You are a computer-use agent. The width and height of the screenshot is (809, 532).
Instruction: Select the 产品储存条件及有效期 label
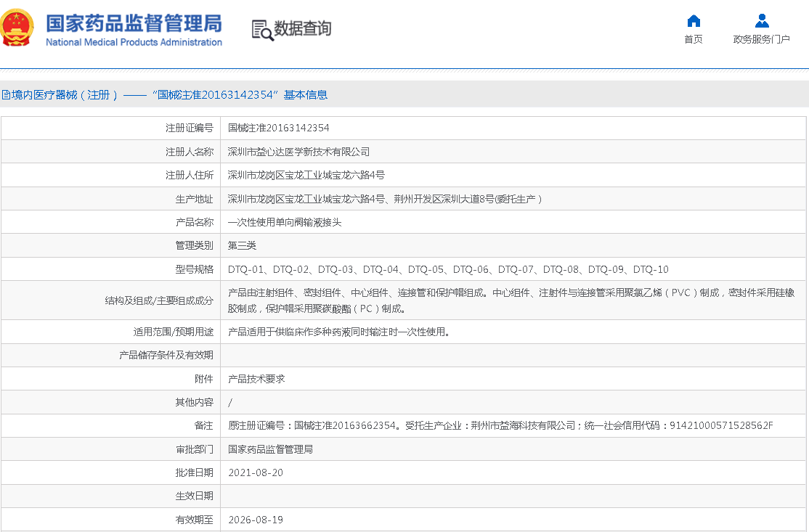coord(166,355)
